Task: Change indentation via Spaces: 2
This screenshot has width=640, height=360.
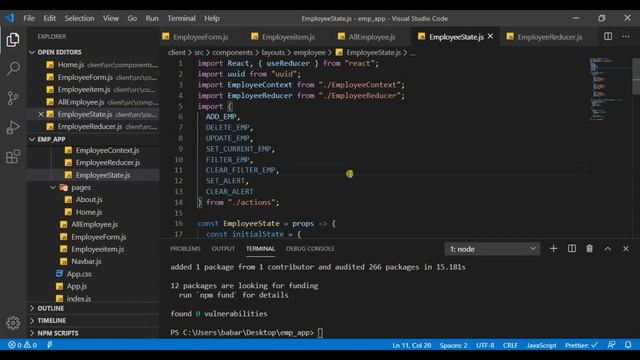Action: pos(453,345)
